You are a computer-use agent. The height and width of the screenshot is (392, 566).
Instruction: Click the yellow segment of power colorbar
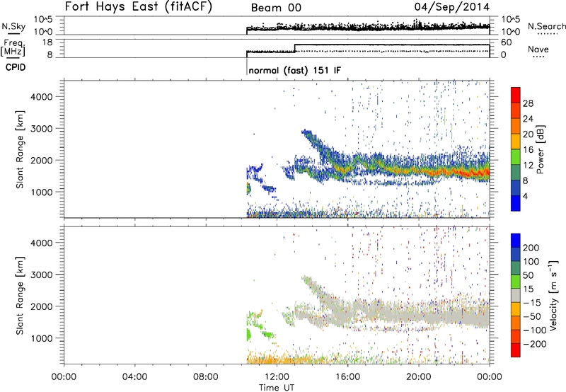click(x=516, y=142)
